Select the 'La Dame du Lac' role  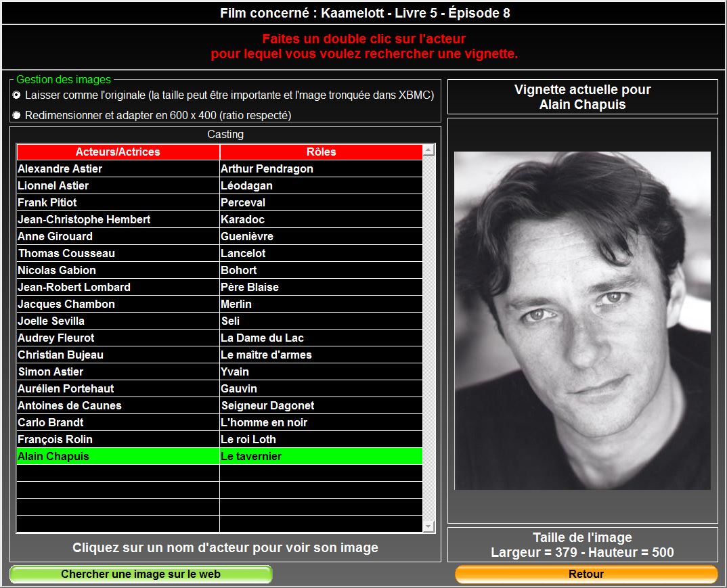322,338
